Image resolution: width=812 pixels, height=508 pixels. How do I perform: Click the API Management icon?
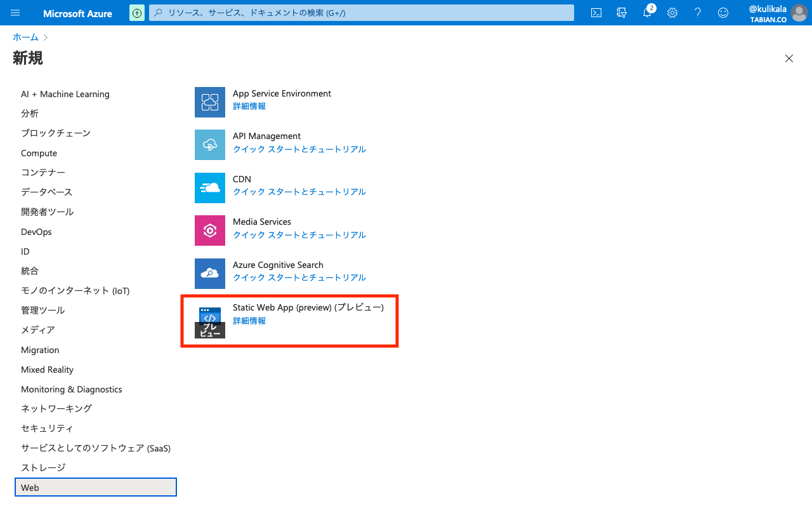click(210, 145)
